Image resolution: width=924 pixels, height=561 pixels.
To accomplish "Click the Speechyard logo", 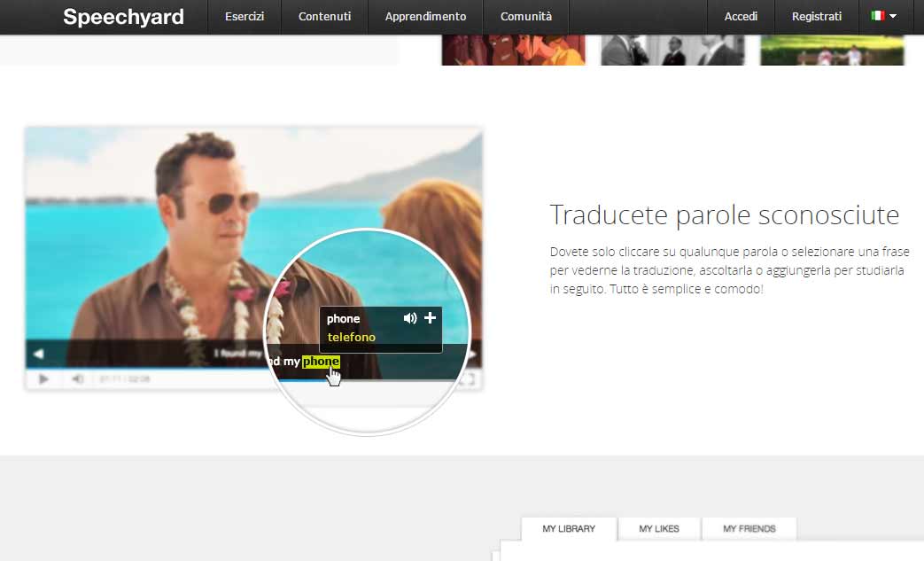I will [x=123, y=17].
